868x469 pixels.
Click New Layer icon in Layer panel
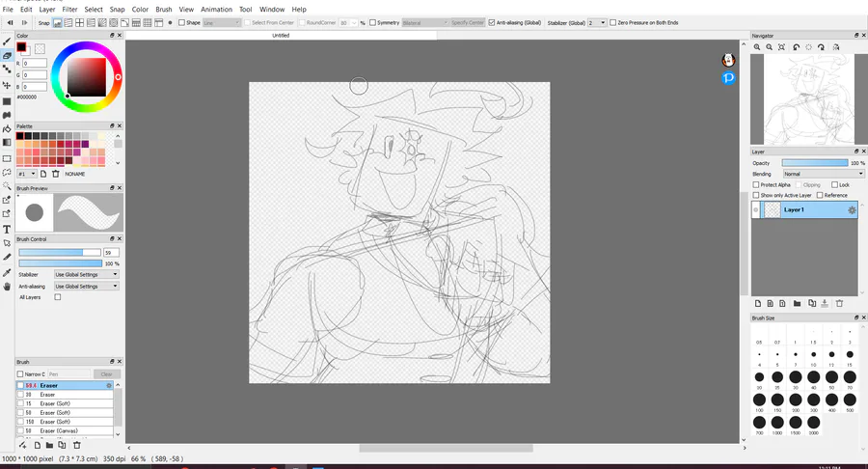click(758, 303)
